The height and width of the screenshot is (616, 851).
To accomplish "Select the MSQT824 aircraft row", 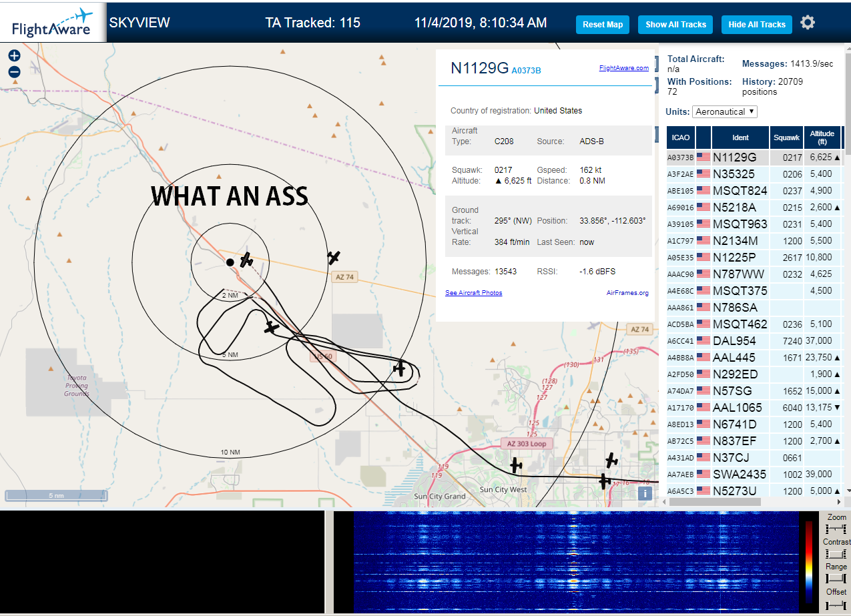I will coord(754,191).
